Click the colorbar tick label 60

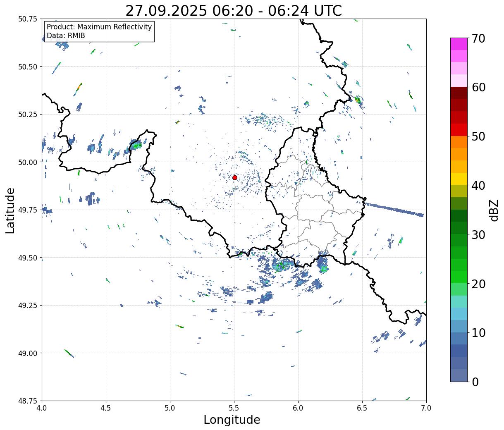(478, 87)
